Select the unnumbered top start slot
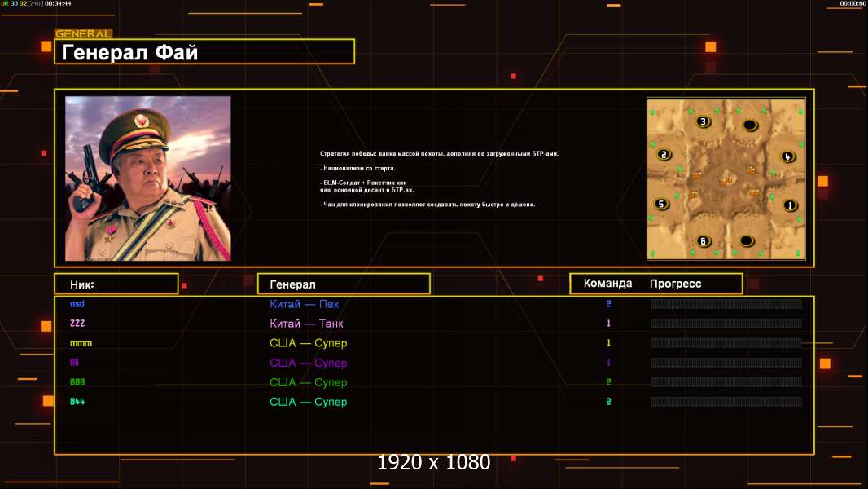The width and height of the screenshot is (868, 489). tap(750, 126)
